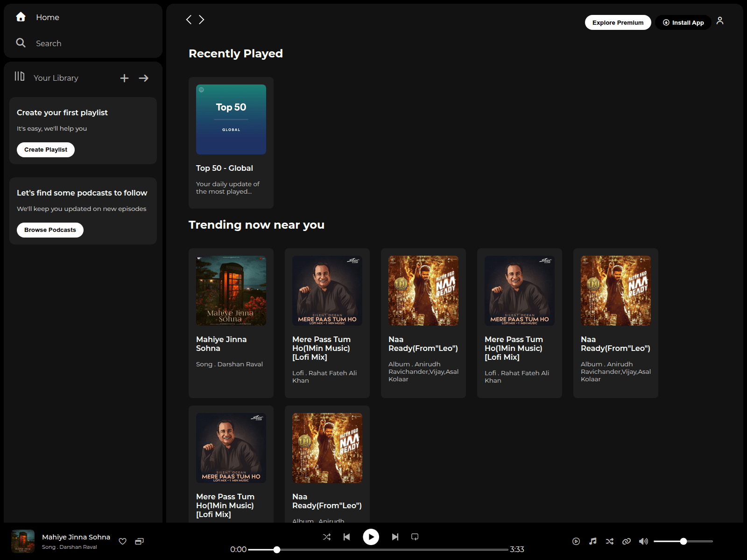Image resolution: width=747 pixels, height=560 pixels.
Task: Open the Mahiye Jinna Sohna trending cover
Action: [x=231, y=291]
